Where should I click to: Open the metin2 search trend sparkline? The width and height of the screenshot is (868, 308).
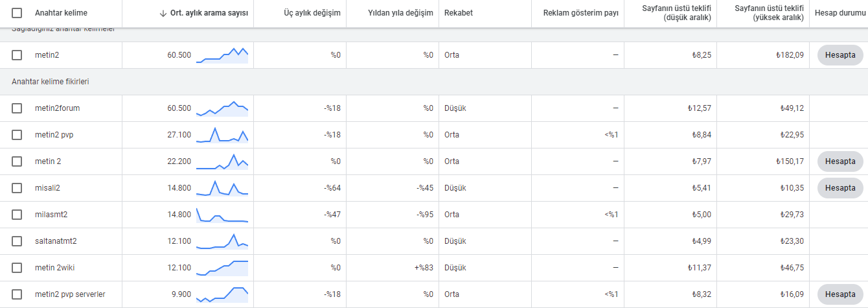(222, 55)
